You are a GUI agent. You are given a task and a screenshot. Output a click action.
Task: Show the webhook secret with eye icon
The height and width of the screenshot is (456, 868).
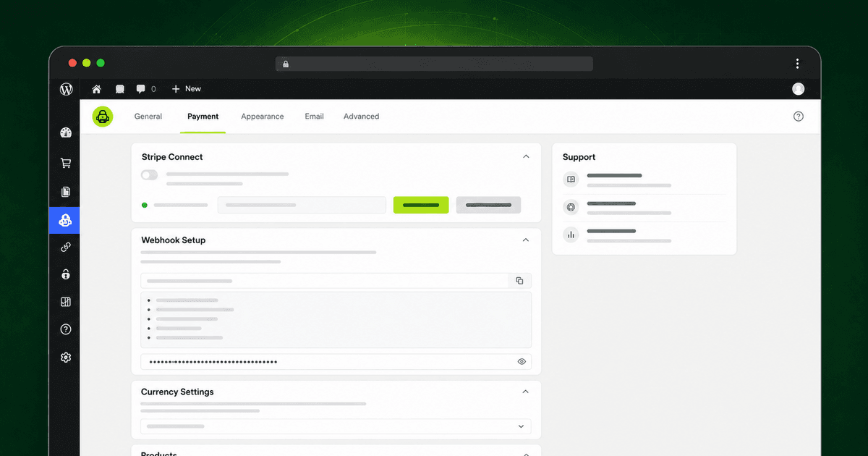click(522, 362)
